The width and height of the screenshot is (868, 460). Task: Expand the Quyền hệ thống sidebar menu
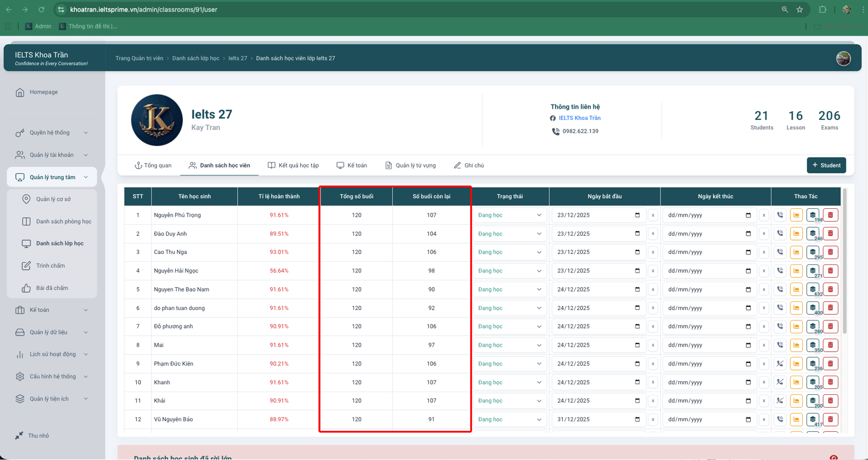click(x=51, y=132)
